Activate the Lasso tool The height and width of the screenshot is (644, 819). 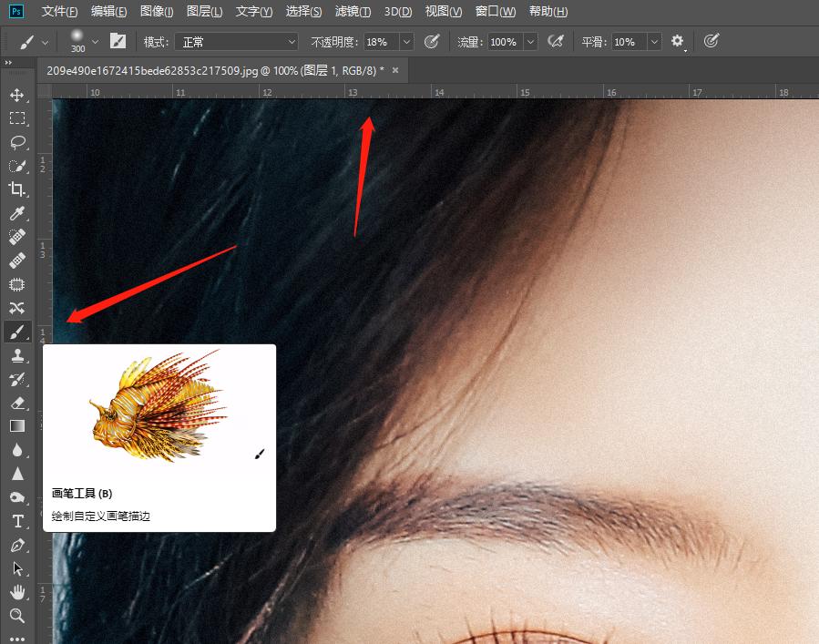pyautogui.click(x=17, y=142)
